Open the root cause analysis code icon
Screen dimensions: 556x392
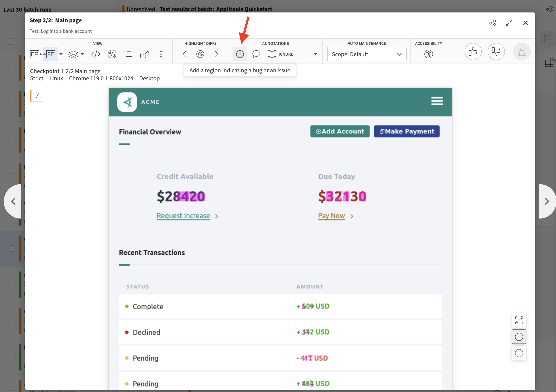pos(96,54)
